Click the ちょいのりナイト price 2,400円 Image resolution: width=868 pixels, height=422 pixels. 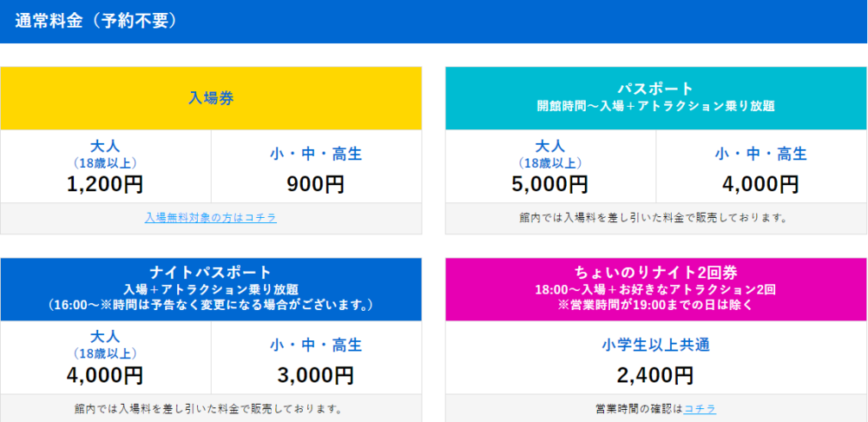coord(655,375)
